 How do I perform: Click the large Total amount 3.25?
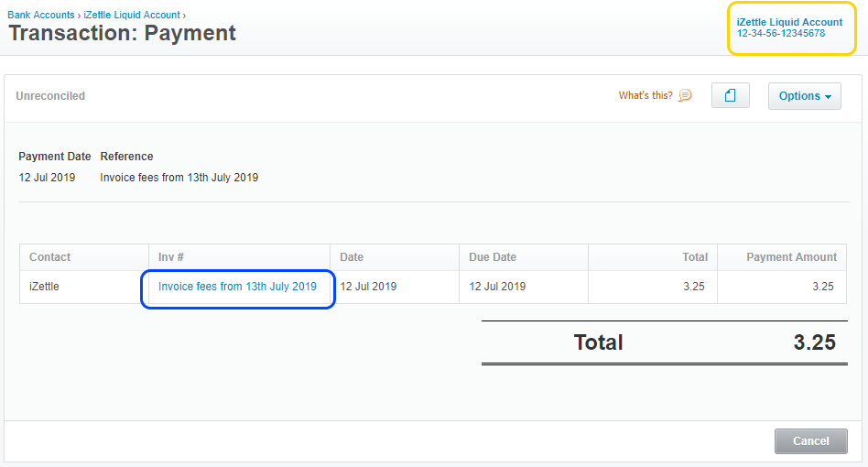click(x=814, y=342)
